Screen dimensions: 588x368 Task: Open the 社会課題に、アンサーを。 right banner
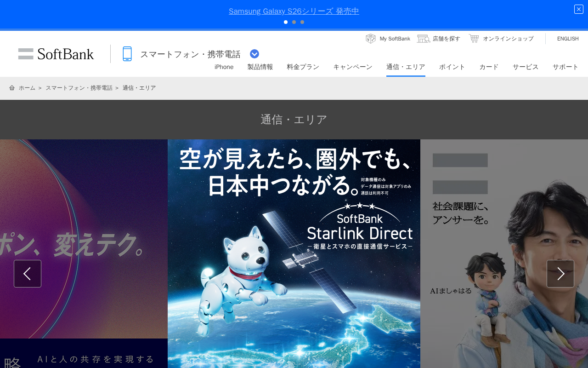(x=504, y=253)
